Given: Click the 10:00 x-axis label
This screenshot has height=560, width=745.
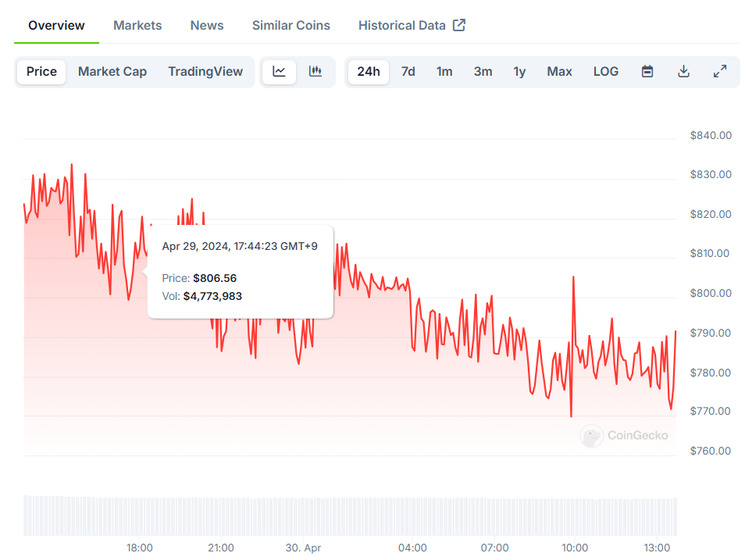Looking at the screenshot, I should (x=575, y=548).
